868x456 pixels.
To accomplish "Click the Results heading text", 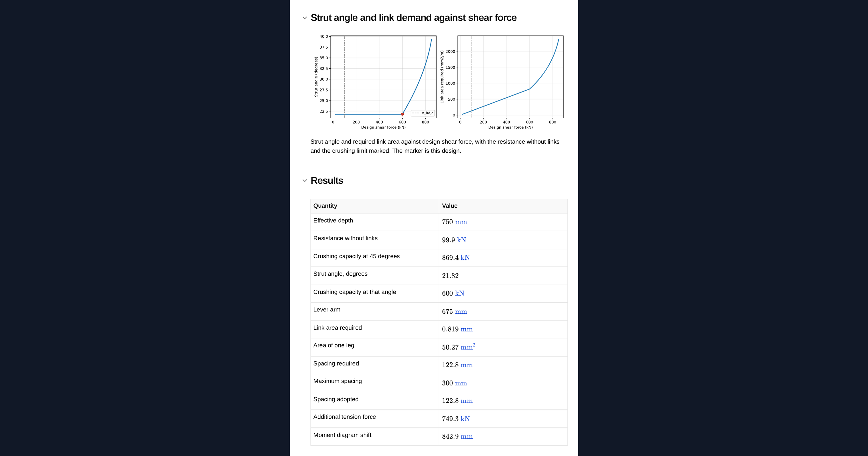I will [x=327, y=181].
